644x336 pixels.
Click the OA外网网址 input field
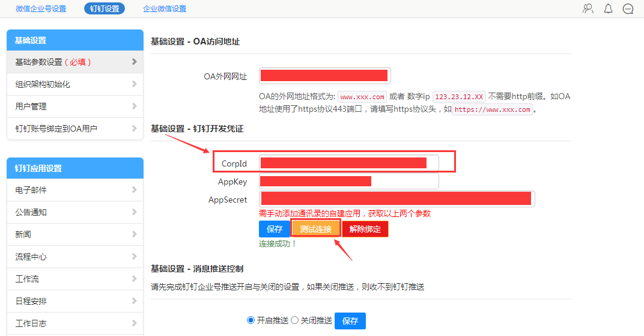[325, 76]
